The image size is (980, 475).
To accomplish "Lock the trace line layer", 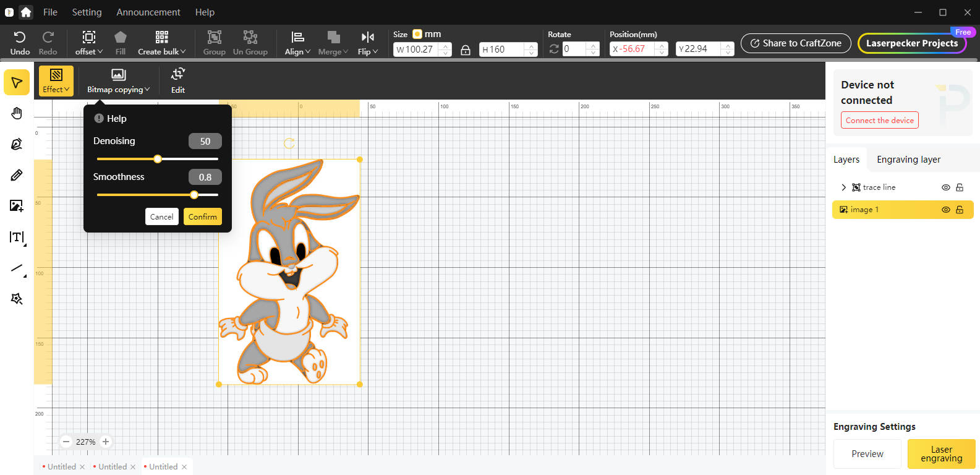I will pyautogui.click(x=960, y=187).
